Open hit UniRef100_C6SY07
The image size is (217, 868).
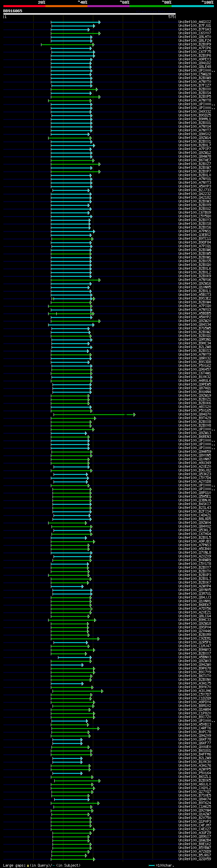point(195,33)
